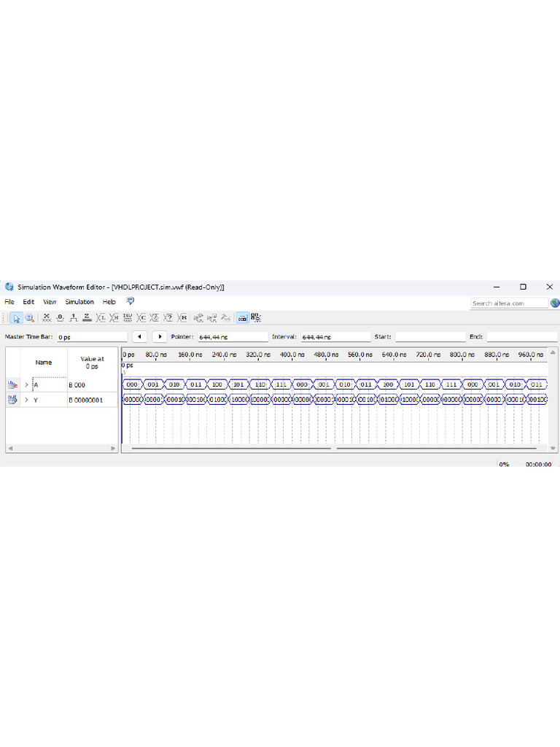Click the 'Value at 0 ps' column header
The image size is (560, 747).
pos(93,363)
